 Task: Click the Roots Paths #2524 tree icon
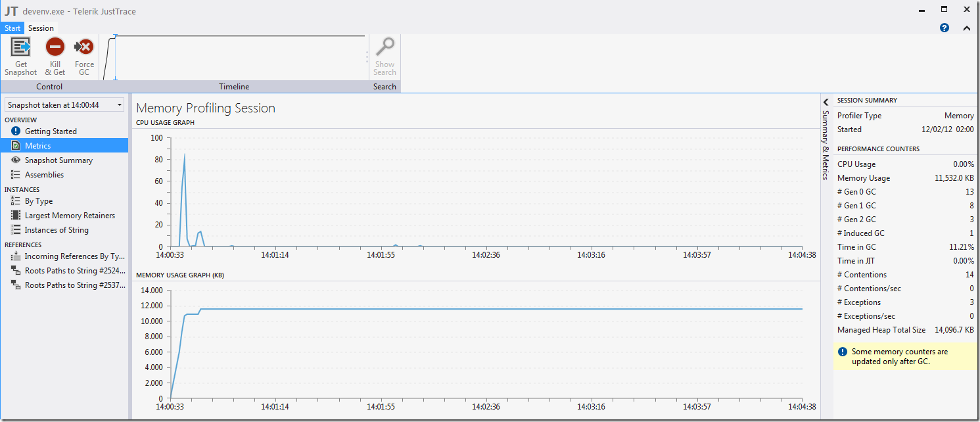[16, 271]
